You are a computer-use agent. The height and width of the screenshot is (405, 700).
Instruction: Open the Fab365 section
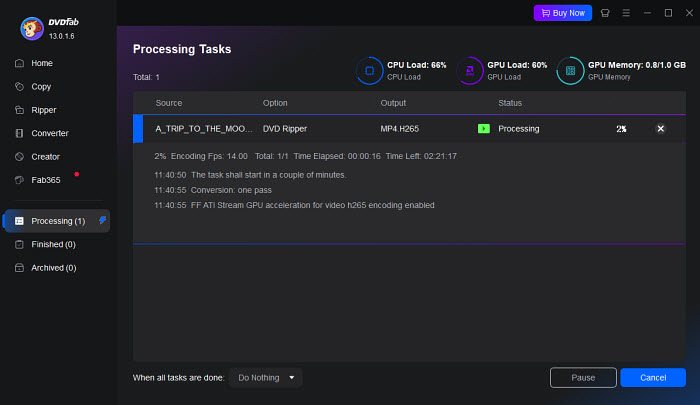click(x=46, y=180)
